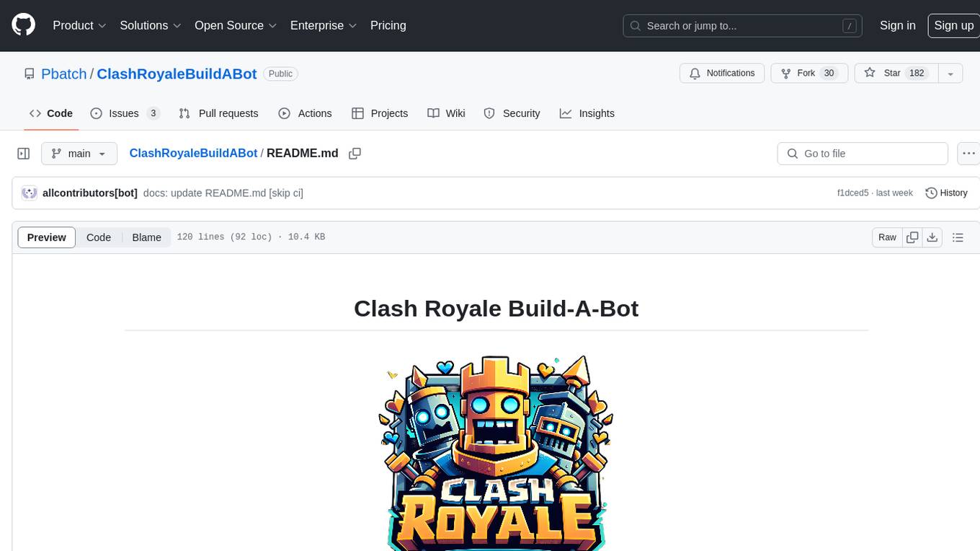Open the GitHub homepage logo
Screen dimensions: 980x551
pyautogui.click(x=23, y=25)
